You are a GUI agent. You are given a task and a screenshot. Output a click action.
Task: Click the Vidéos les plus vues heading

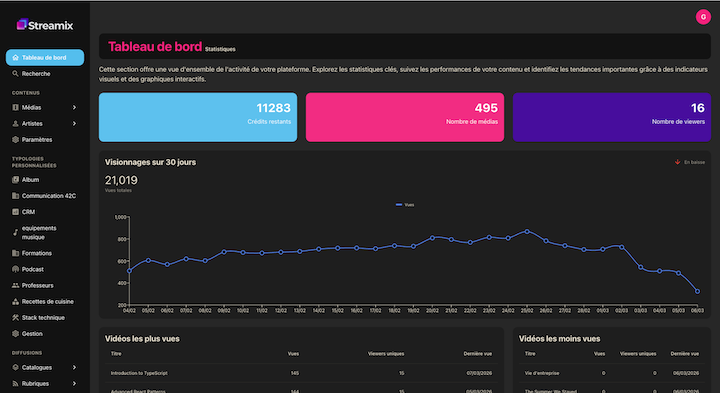pos(142,339)
